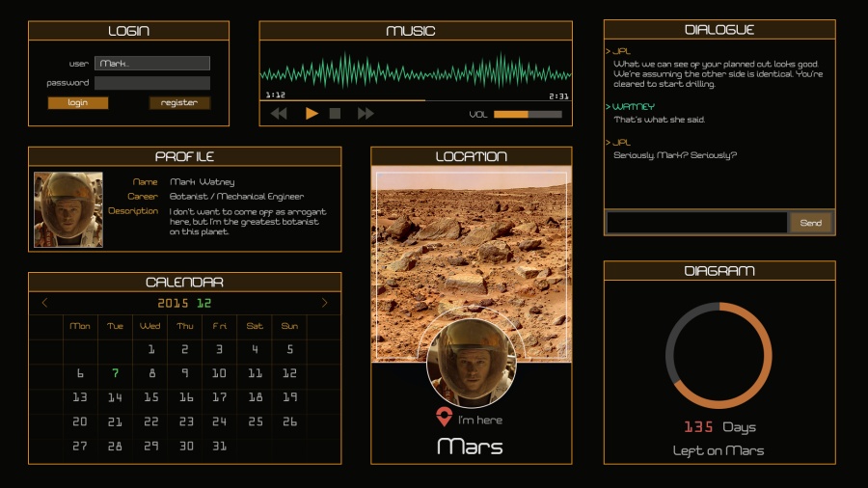Select calendar day 1
This screenshot has height=488, width=868.
click(x=150, y=349)
